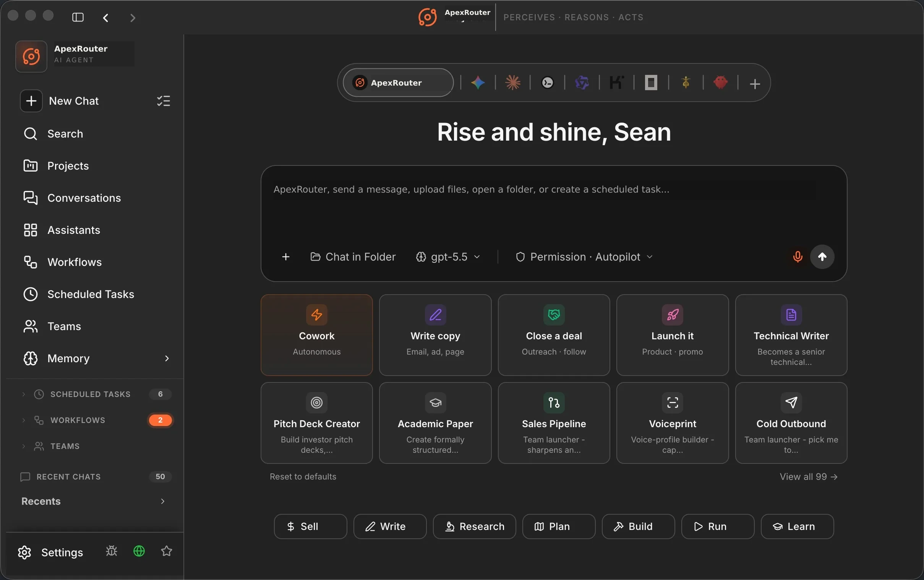Choose the Run category chip
The image size is (924, 580).
[x=717, y=526]
